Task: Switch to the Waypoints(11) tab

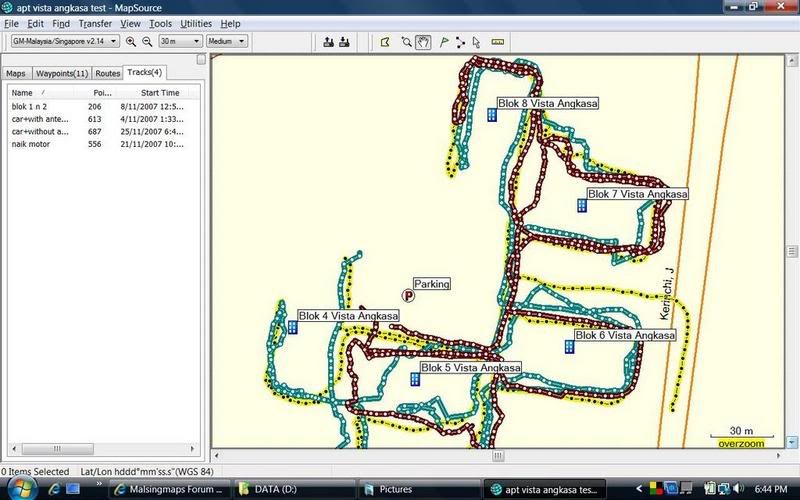Action: pyautogui.click(x=62, y=73)
